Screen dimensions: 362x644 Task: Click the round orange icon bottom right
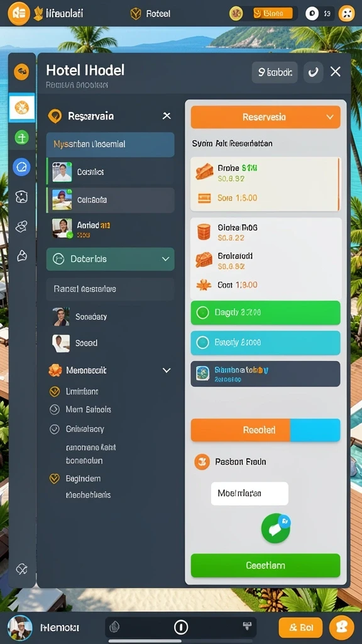point(342,628)
